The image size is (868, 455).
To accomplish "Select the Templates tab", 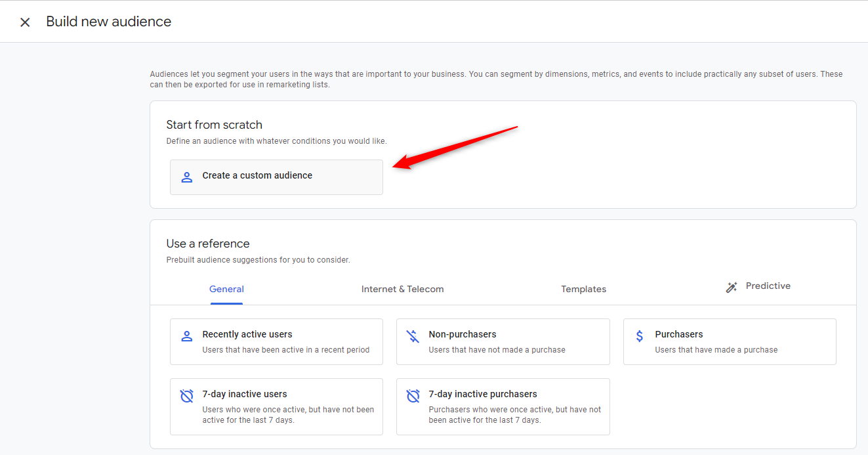I will point(583,290).
